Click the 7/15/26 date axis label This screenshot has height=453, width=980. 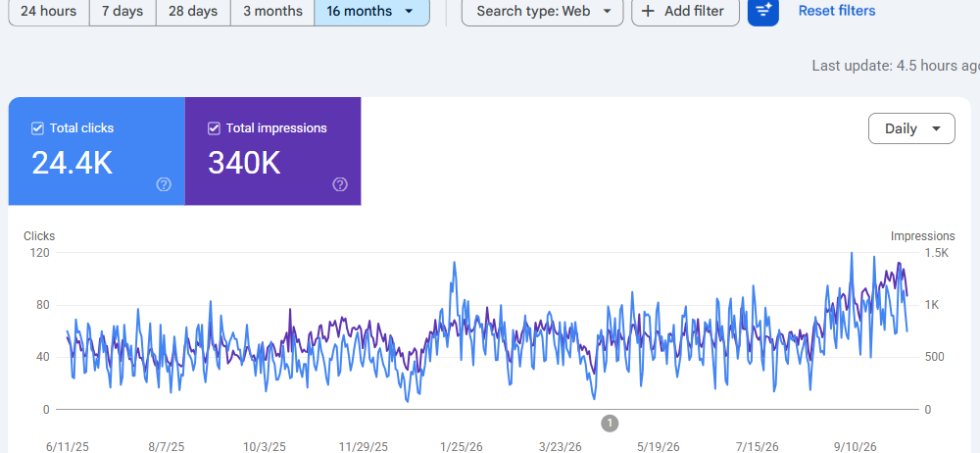click(x=757, y=447)
